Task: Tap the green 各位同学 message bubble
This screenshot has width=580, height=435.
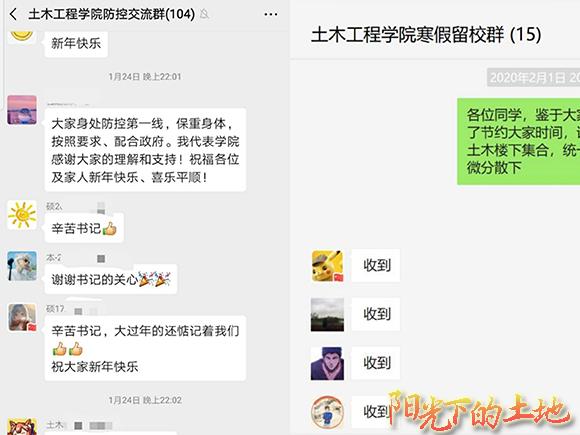Action: (x=519, y=141)
